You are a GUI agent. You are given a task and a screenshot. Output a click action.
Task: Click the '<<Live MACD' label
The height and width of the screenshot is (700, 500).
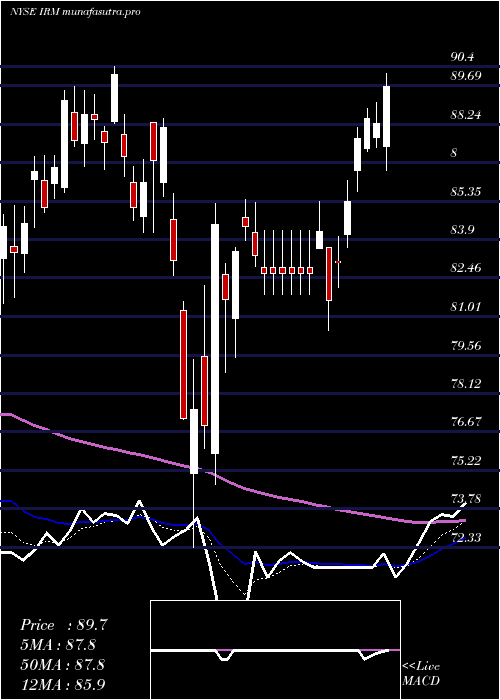point(421,674)
